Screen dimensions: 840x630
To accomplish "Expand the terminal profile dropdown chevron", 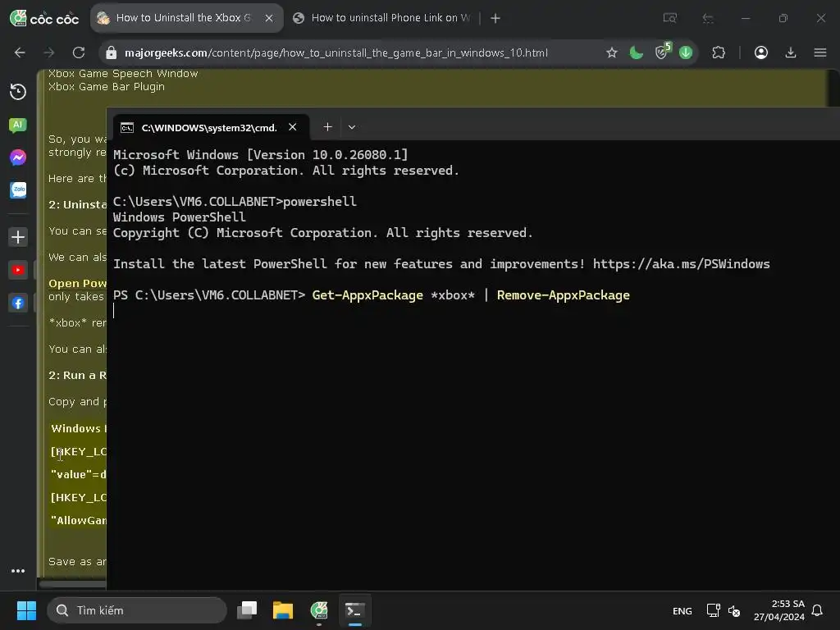I will click(x=352, y=127).
